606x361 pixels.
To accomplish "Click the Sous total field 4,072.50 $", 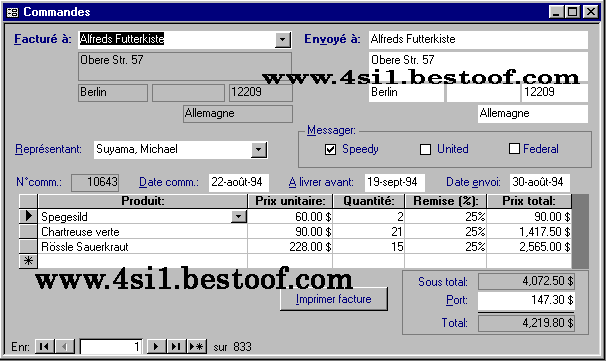I will click(526, 281).
